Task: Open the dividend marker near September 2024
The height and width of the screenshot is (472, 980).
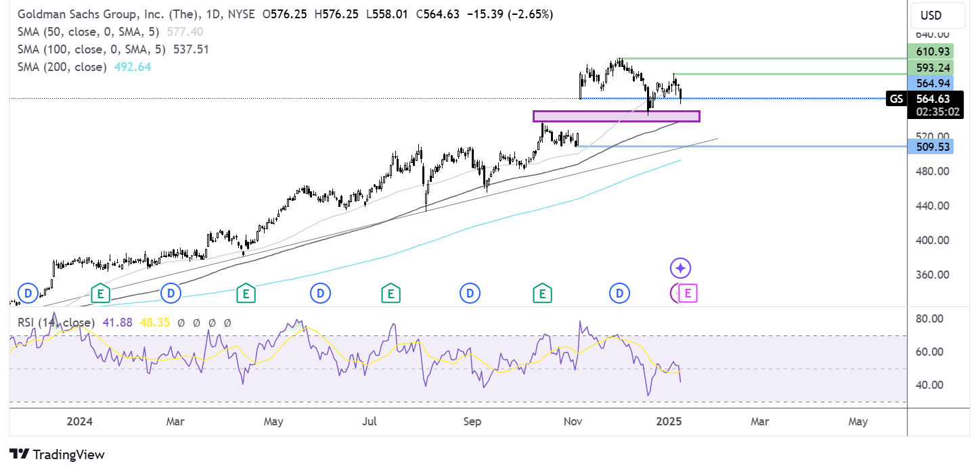Action: coord(470,293)
